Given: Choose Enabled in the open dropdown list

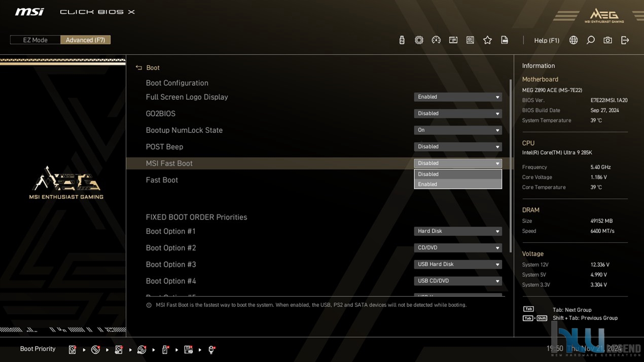Looking at the screenshot, I should (458, 184).
